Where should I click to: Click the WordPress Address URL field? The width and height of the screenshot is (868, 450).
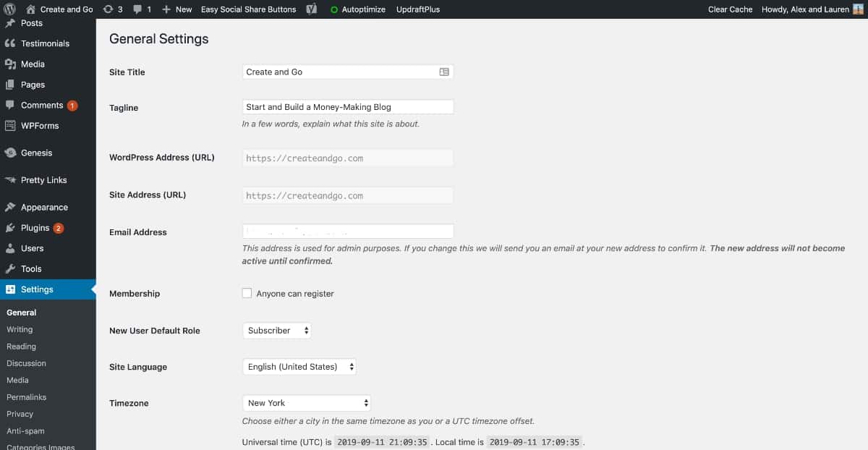348,158
